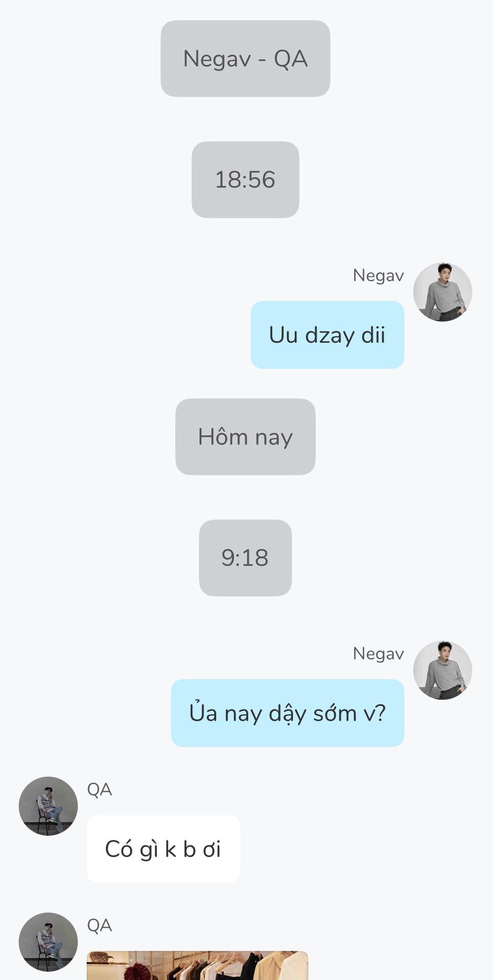Tap the word "QA" in the chat title
The height and width of the screenshot is (980, 493).
tap(291, 59)
